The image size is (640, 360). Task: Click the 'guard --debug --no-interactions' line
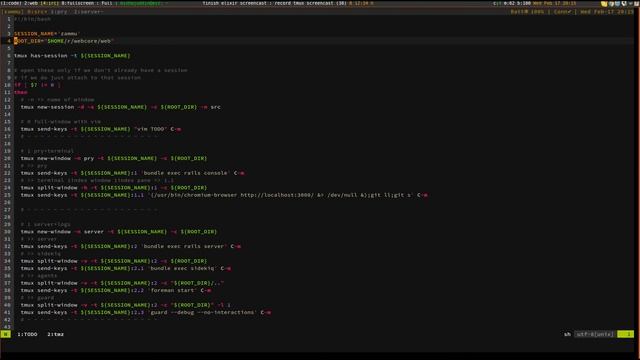click(x=146, y=313)
